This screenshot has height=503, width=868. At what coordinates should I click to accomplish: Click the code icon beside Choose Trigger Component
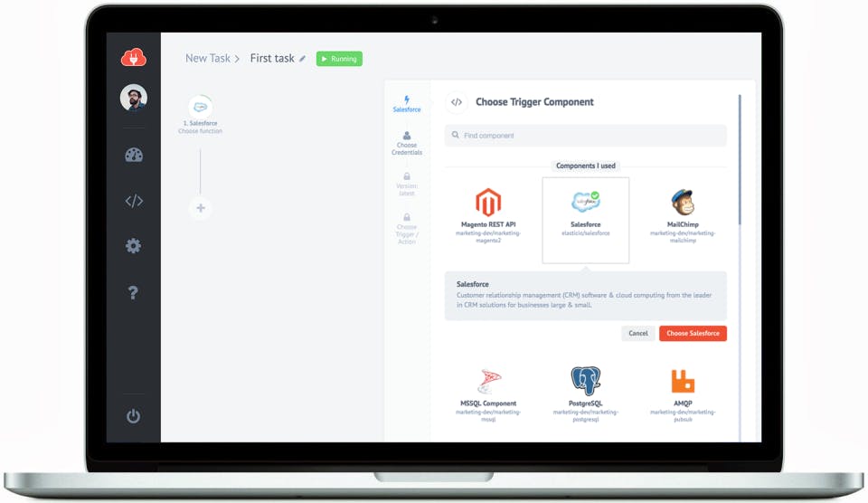(456, 102)
